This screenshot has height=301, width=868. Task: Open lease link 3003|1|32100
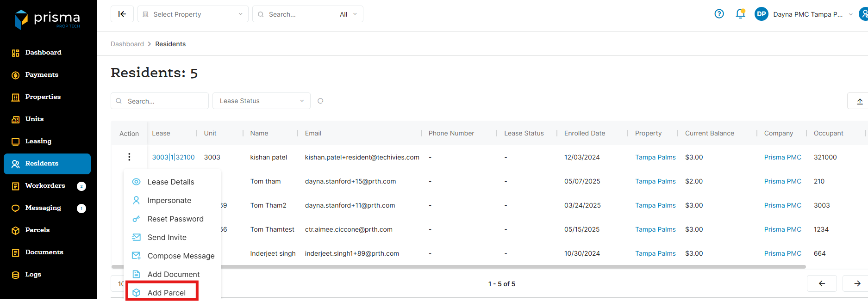pyautogui.click(x=173, y=157)
